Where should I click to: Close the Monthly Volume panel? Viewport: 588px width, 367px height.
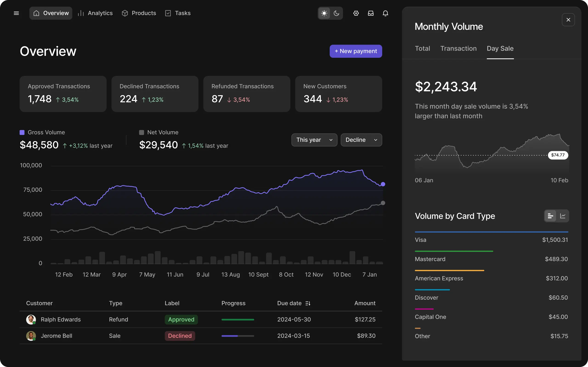click(x=568, y=20)
